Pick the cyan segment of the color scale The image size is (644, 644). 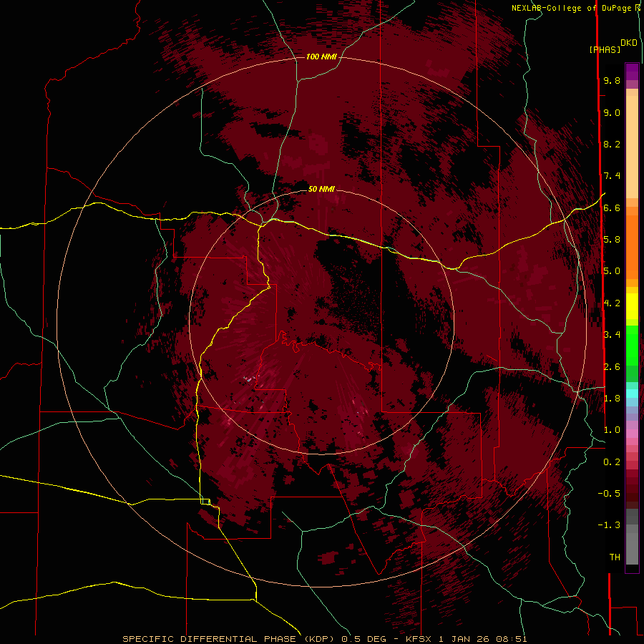click(632, 393)
